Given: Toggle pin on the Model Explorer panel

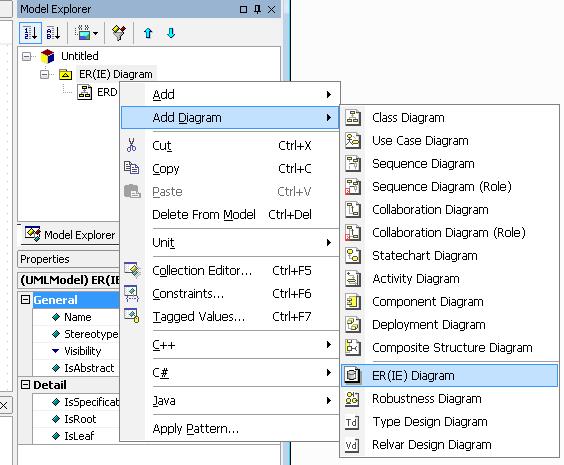Looking at the screenshot, I should click(257, 9).
